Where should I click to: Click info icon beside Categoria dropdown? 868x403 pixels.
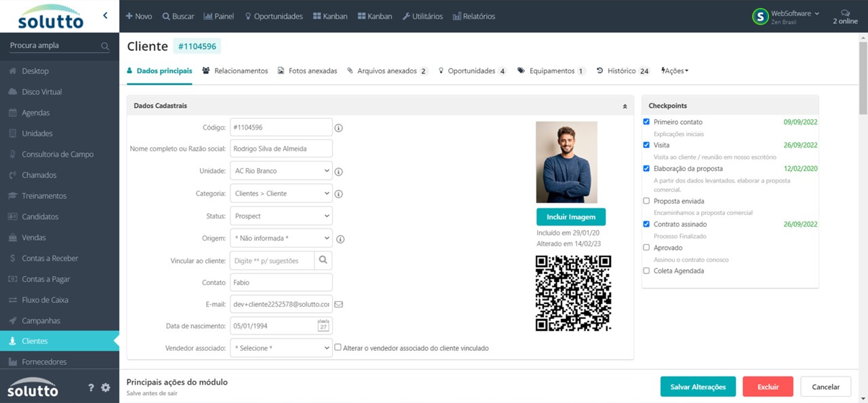[338, 194]
